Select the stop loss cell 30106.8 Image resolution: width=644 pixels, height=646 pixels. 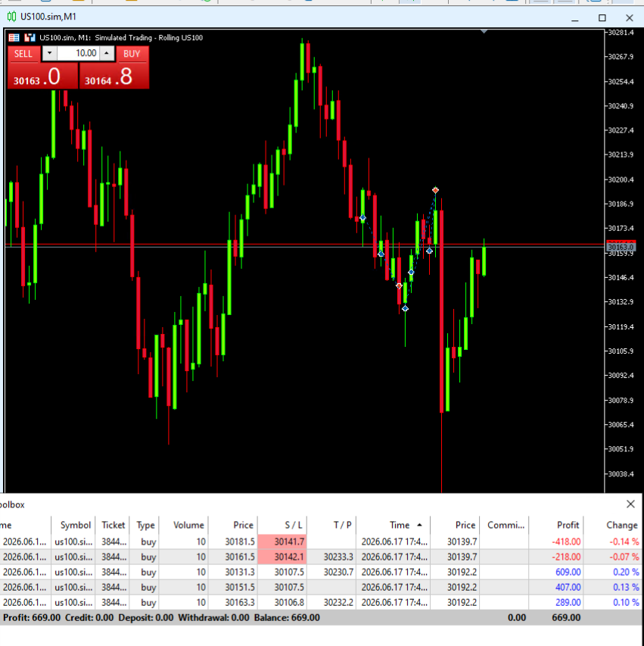click(x=282, y=602)
